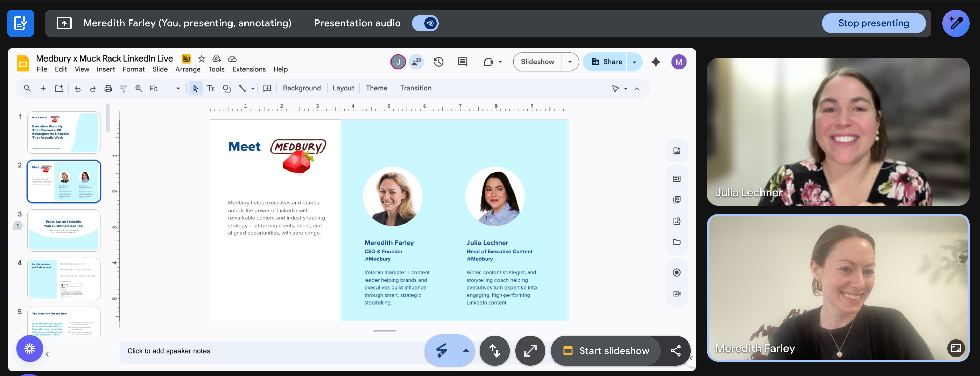Select slide 3 thumbnail

point(64,230)
